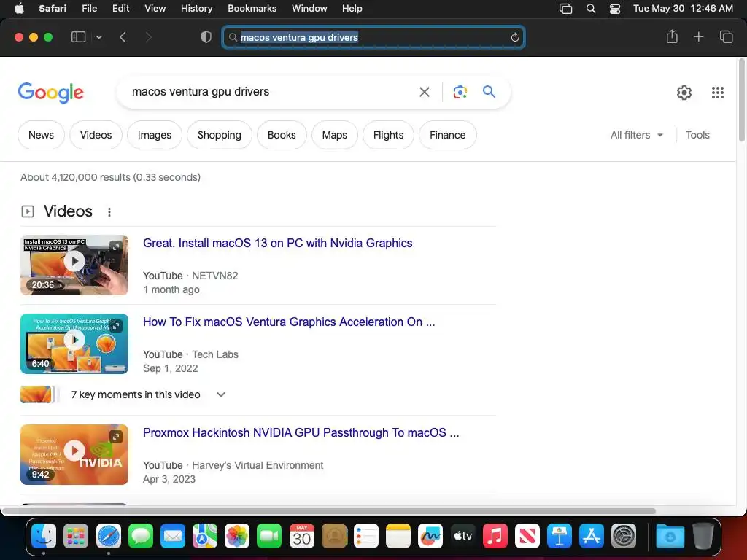747x560 pixels.
Task: Go forward with the toolbar arrow
Action: pyautogui.click(x=148, y=37)
